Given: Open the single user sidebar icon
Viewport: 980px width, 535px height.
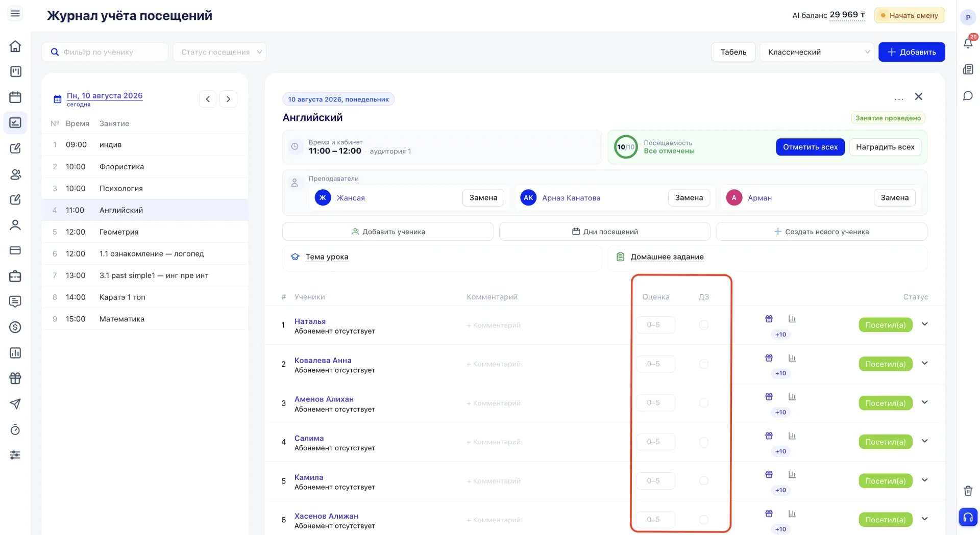Looking at the screenshot, I should click(x=15, y=225).
